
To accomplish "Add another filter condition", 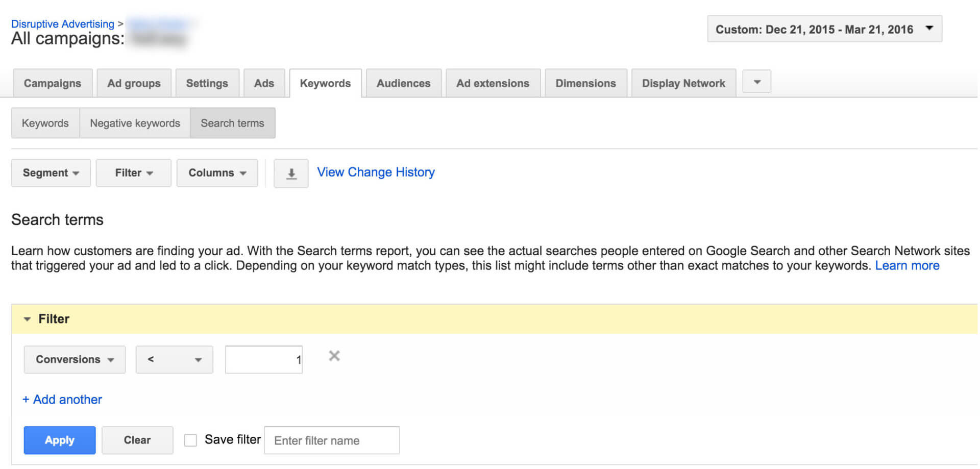I will coord(62,400).
